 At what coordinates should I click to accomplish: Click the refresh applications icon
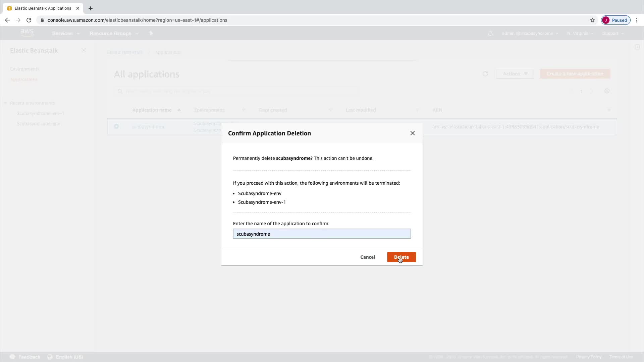(x=485, y=74)
